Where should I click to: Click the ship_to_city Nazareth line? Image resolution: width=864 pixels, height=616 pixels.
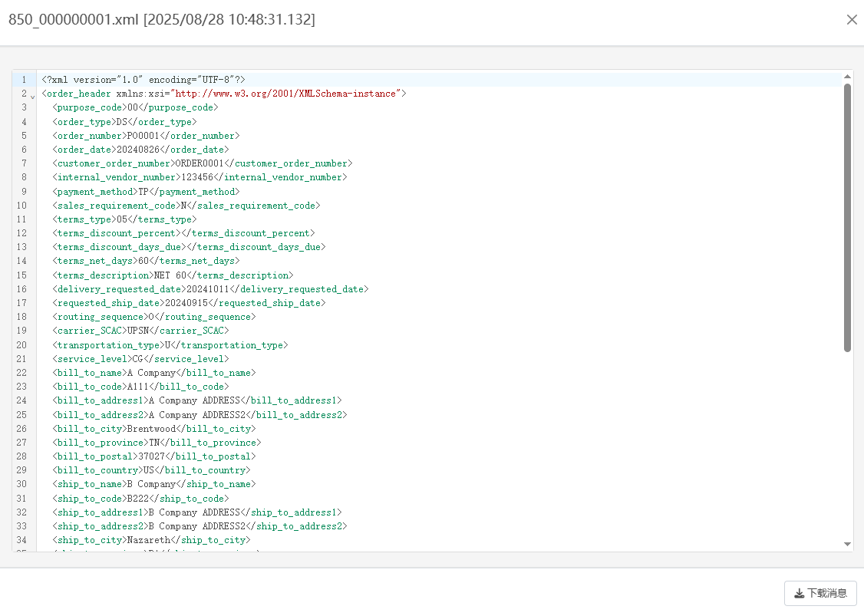tap(149, 540)
